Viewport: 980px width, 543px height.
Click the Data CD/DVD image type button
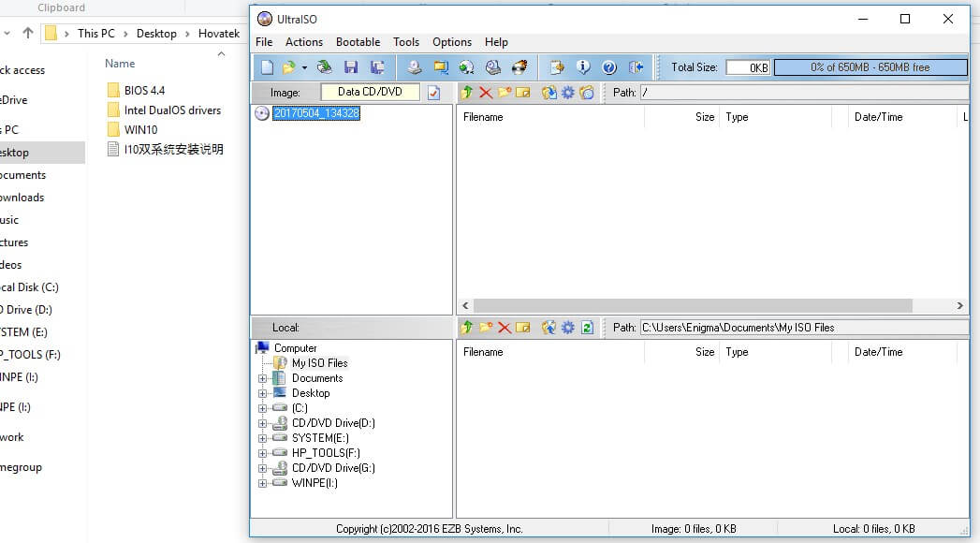[370, 92]
